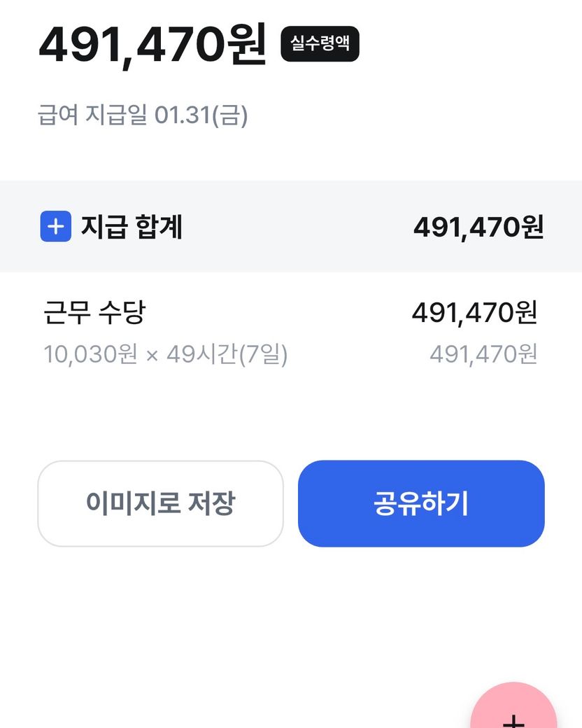Click the bold 근무 수당 amount
This screenshot has height=728, width=582.
click(x=474, y=312)
